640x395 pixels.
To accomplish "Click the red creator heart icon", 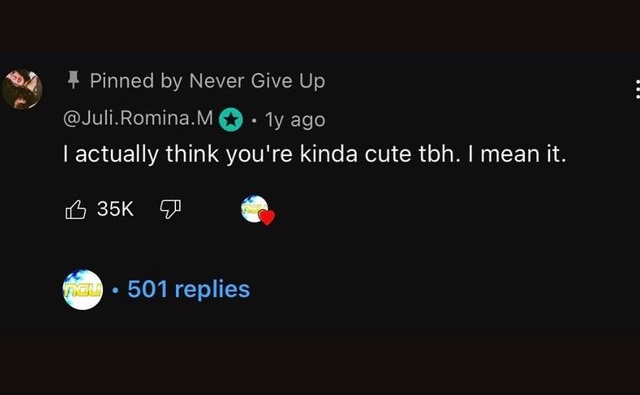I will [x=267, y=217].
